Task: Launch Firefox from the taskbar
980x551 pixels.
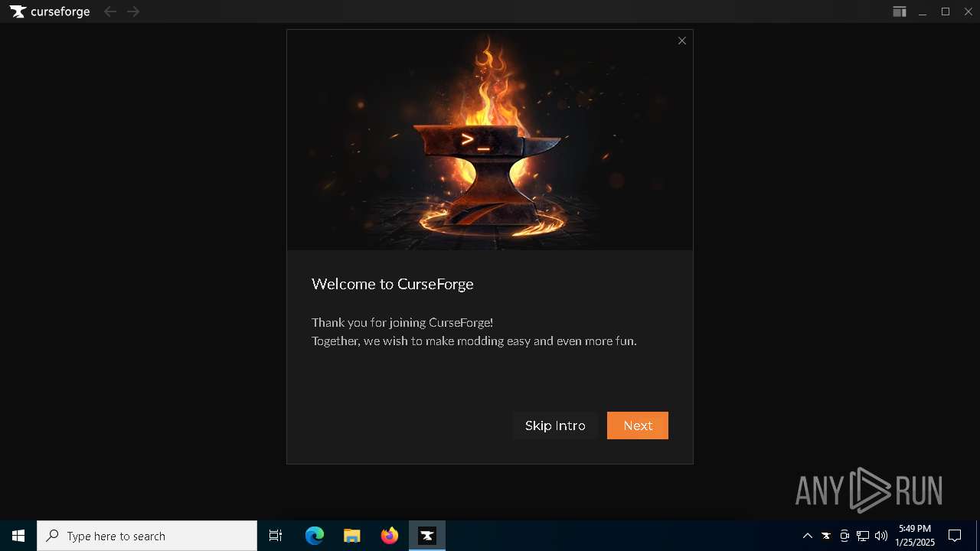Action: pos(390,536)
